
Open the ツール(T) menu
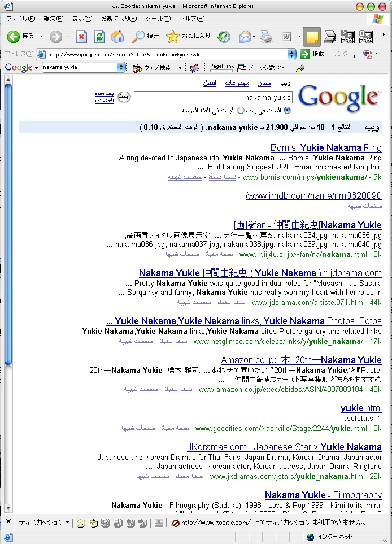[x=158, y=19]
